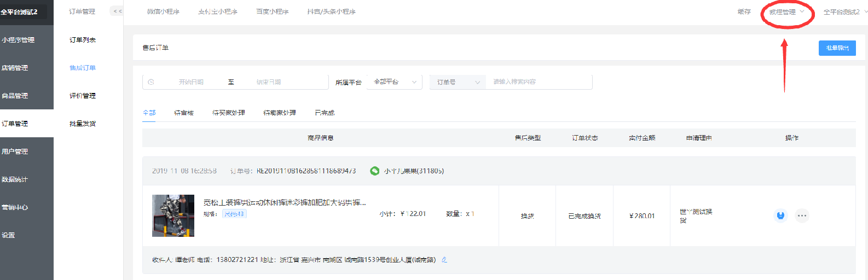Switch to the 全部 tab
This screenshot has width=868, height=280.
pyautogui.click(x=149, y=113)
